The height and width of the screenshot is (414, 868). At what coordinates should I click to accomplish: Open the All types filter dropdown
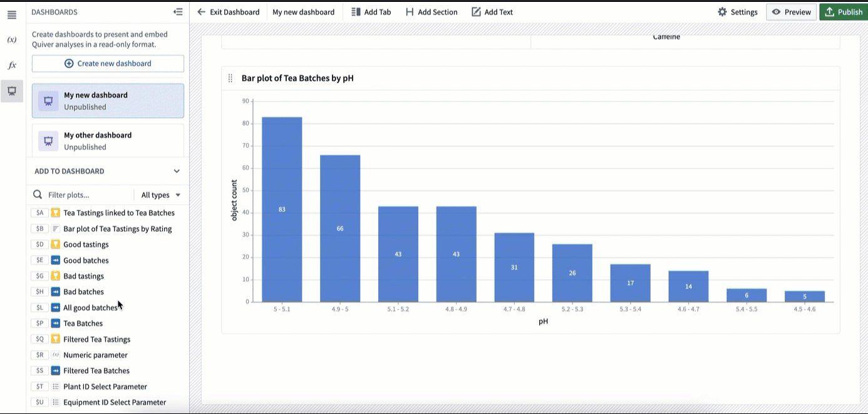click(x=161, y=195)
